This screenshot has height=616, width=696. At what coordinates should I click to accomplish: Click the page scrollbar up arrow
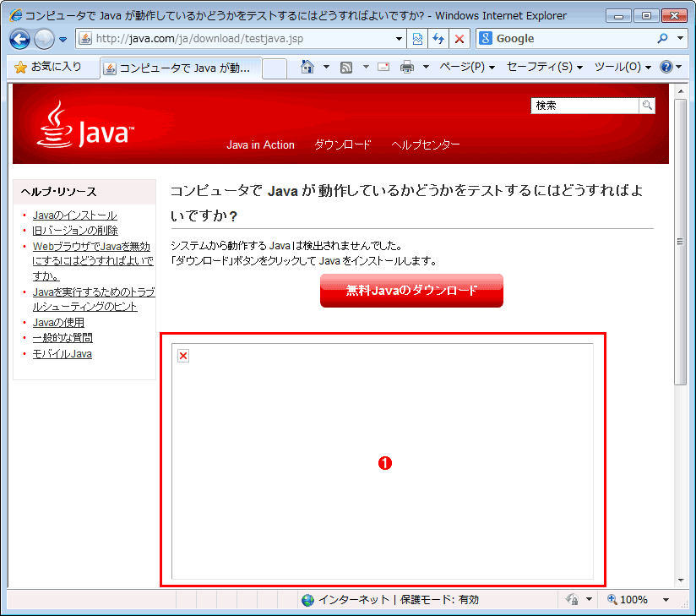(x=681, y=91)
